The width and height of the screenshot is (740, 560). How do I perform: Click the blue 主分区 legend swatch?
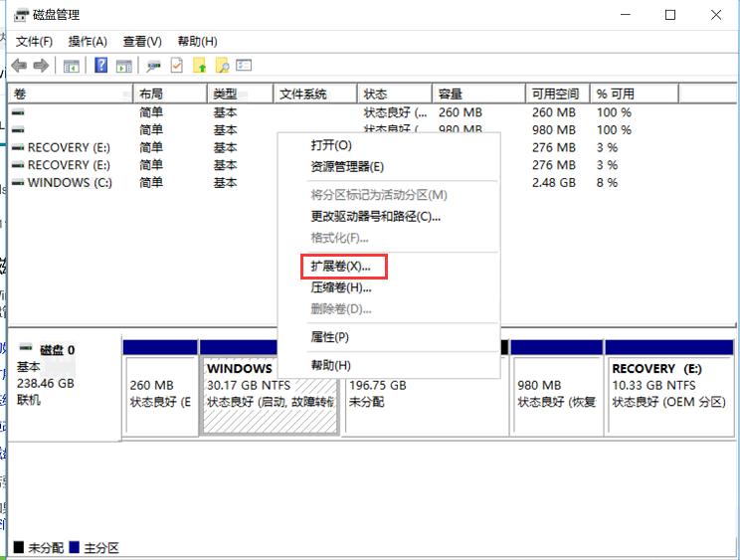coord(74,547)
